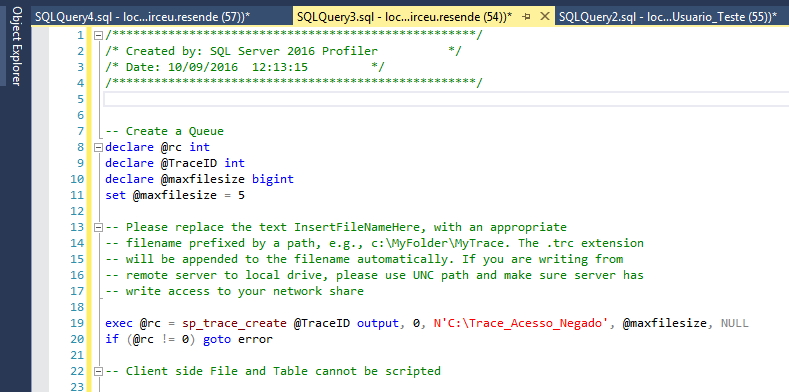789x392 pixels.
Task: Pin the SQLQuery3.sql tab
Action: tap(527, 17)
